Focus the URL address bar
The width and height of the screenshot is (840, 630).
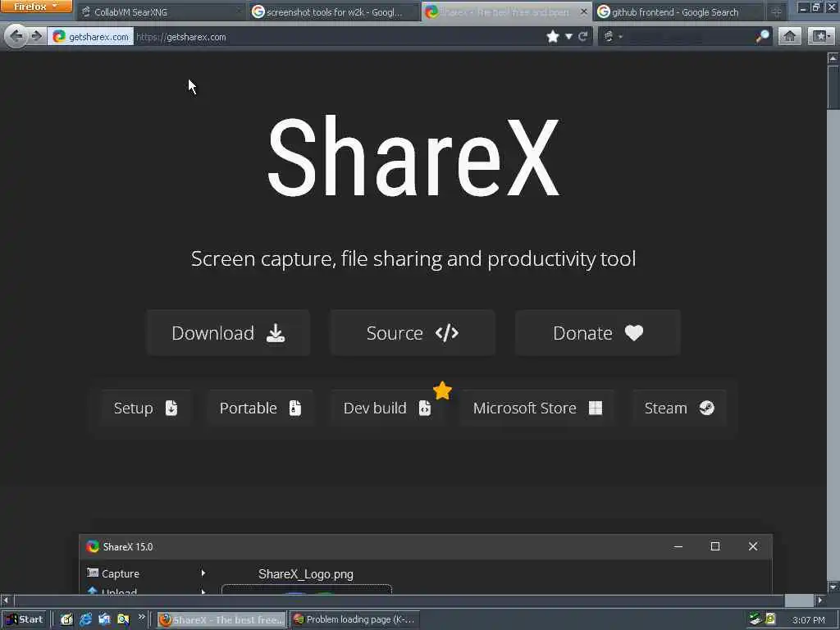click(x=337, y=37)
